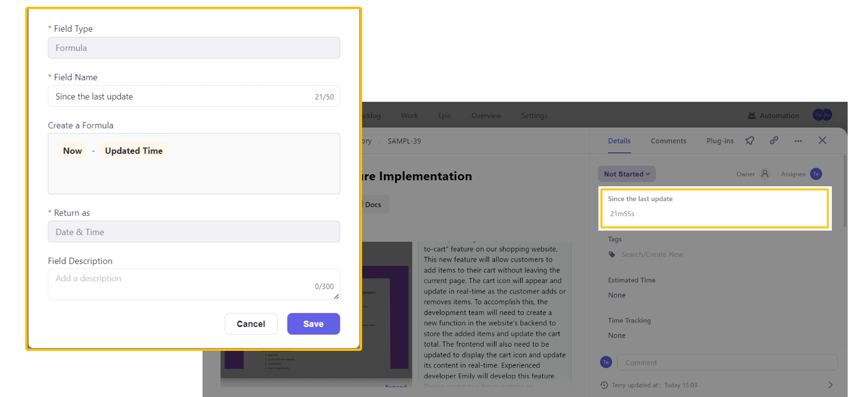Close the task details panel
This screenshot has height=397, width=868.
point(822,141)
